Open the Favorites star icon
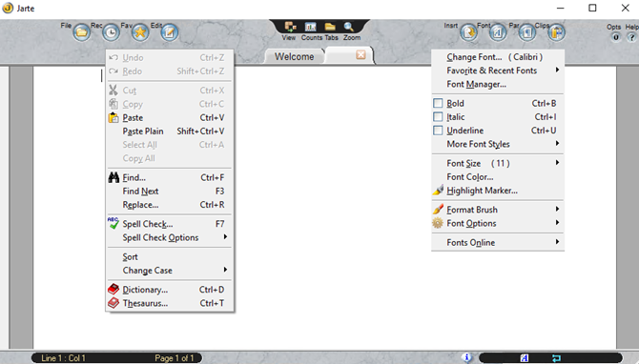 140,32
